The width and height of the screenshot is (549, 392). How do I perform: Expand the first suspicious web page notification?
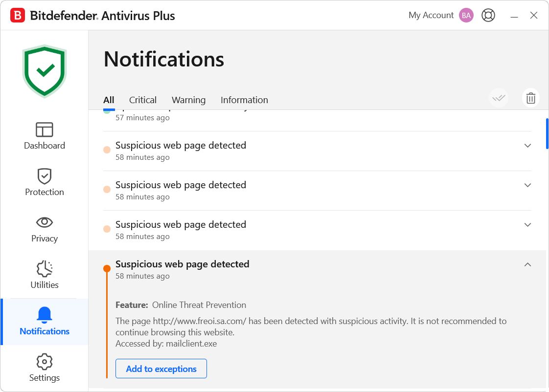pos(527,146)
